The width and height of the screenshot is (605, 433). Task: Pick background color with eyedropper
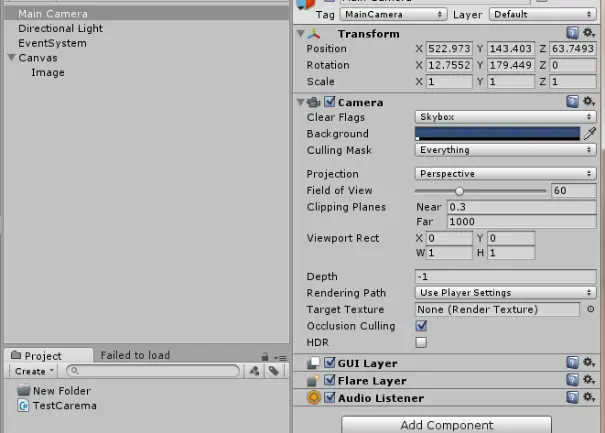pyautogui.click(x=590, y=134)
